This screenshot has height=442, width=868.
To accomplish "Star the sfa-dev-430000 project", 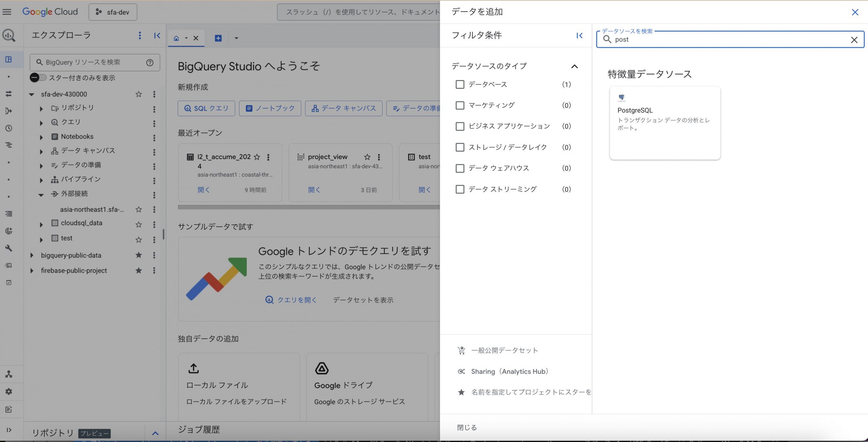I will point(139,94).
